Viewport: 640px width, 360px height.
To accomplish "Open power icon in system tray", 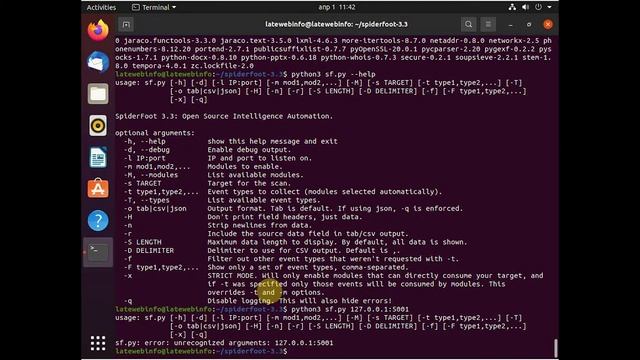I will click(538, 7).
